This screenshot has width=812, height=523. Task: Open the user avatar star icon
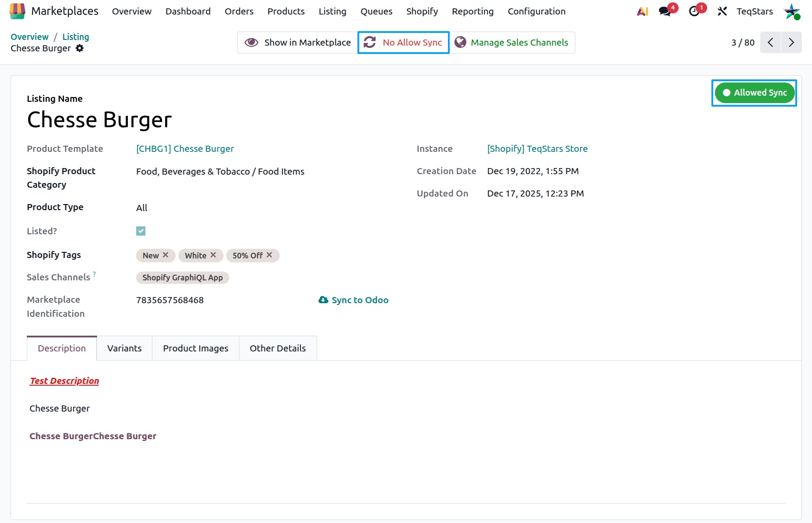(x=792, y=11)
